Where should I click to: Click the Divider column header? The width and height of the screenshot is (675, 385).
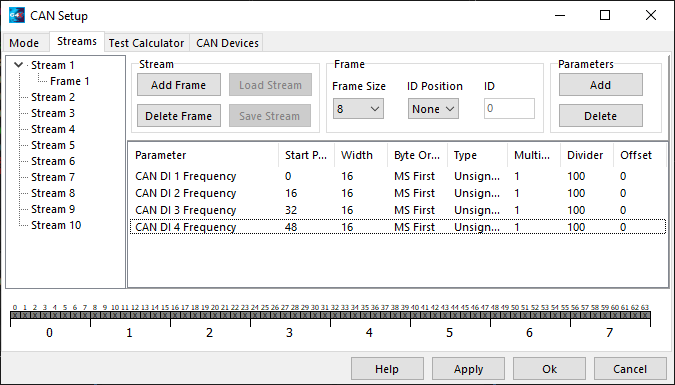(x=587, y=155)
